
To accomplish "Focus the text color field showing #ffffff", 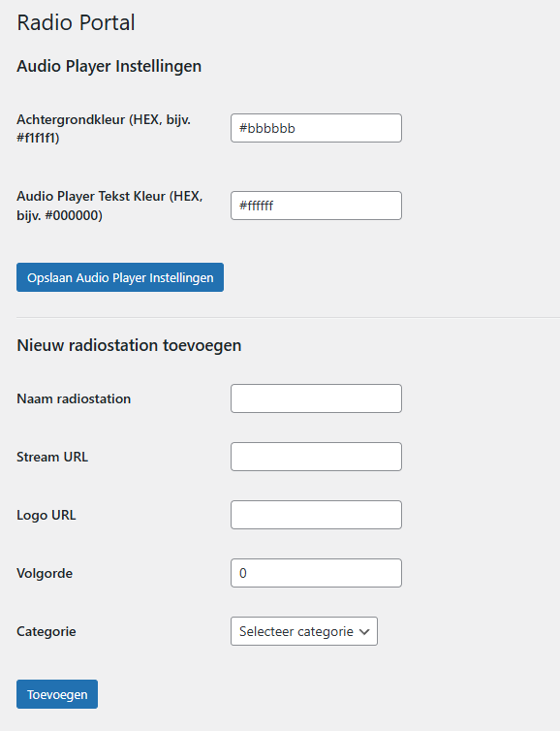I will 316,206.
